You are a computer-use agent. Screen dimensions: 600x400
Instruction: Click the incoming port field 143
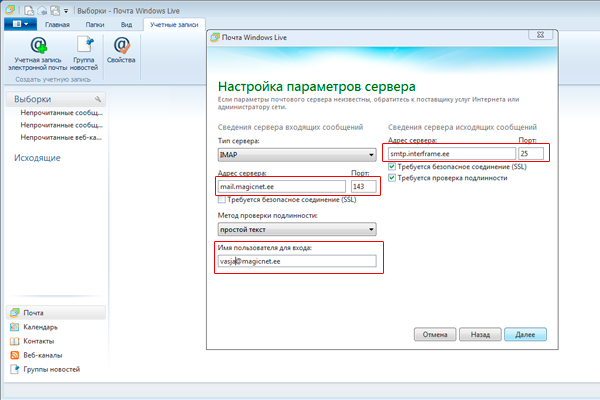[x=364, y=186]
